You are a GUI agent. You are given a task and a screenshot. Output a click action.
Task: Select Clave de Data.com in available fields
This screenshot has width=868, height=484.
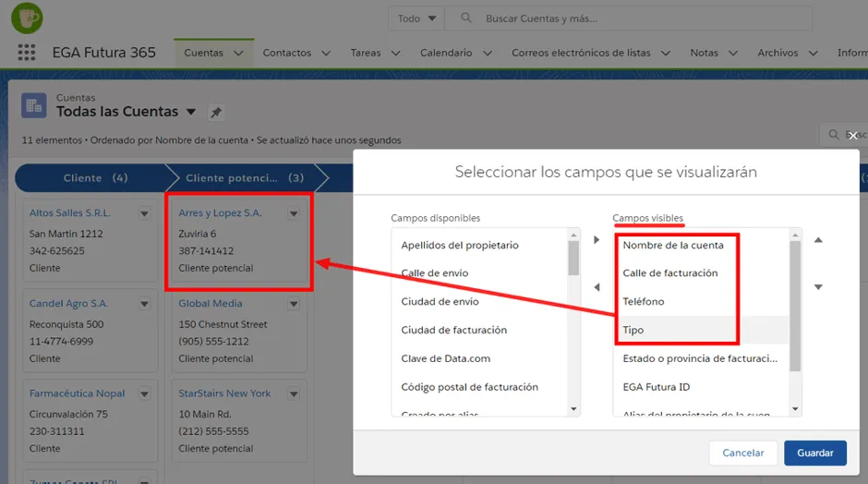click(x=479, y=358)
